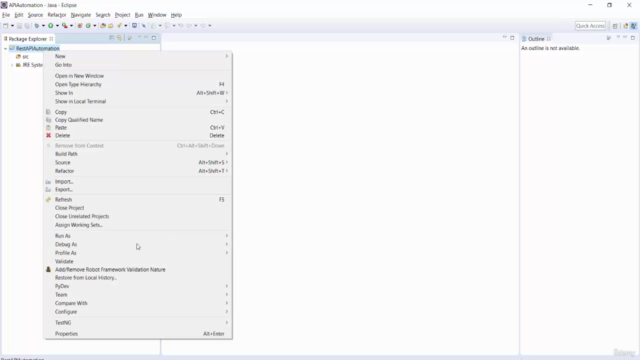Open the Refactor submenu in context menu
The image size is (640, 360).
138,171
